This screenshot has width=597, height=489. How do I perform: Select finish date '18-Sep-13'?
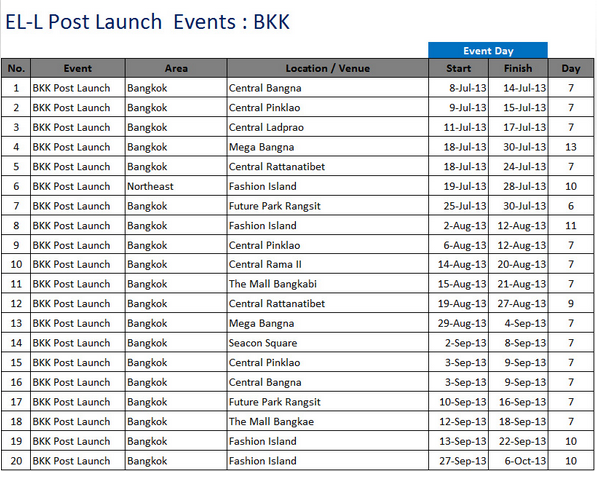[x=518, y=422]
